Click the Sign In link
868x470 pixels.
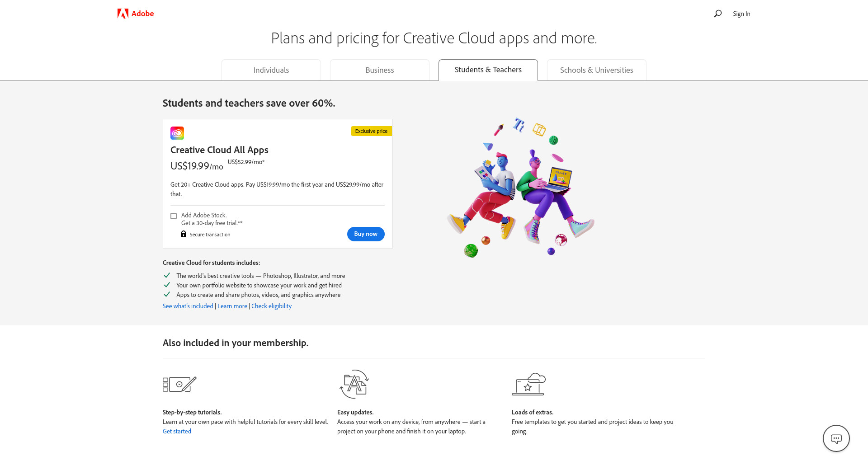[741, 14]
